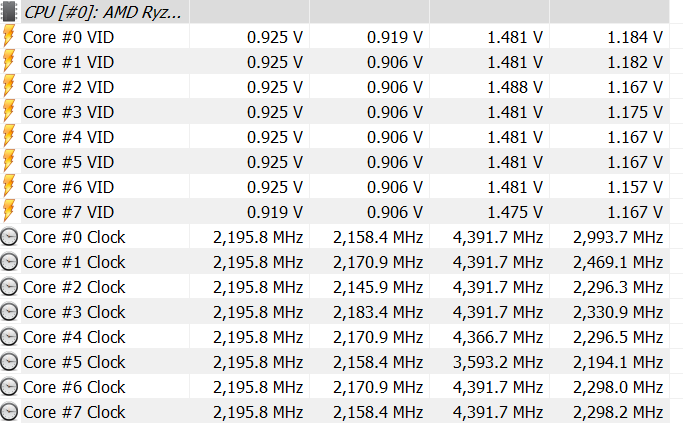Click the lightning bolt icon for Core #0 VID
The height and width of the screenshot is (423, 683).
(9, 36)
